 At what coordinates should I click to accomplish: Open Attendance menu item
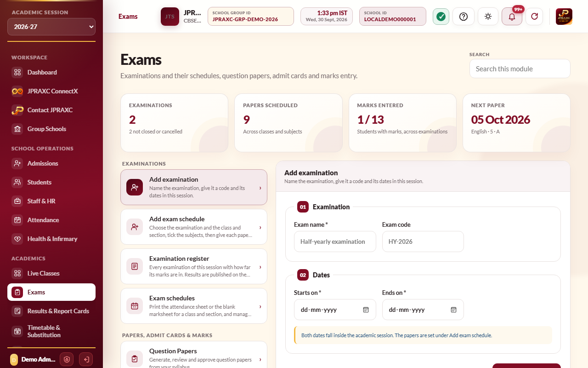coord(51,220)
